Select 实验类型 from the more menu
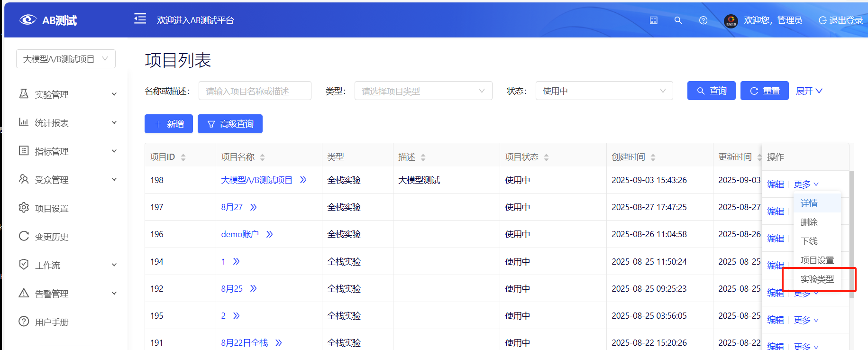The width and height of the screenshot is (868, 350). click(x=817, y=279)
